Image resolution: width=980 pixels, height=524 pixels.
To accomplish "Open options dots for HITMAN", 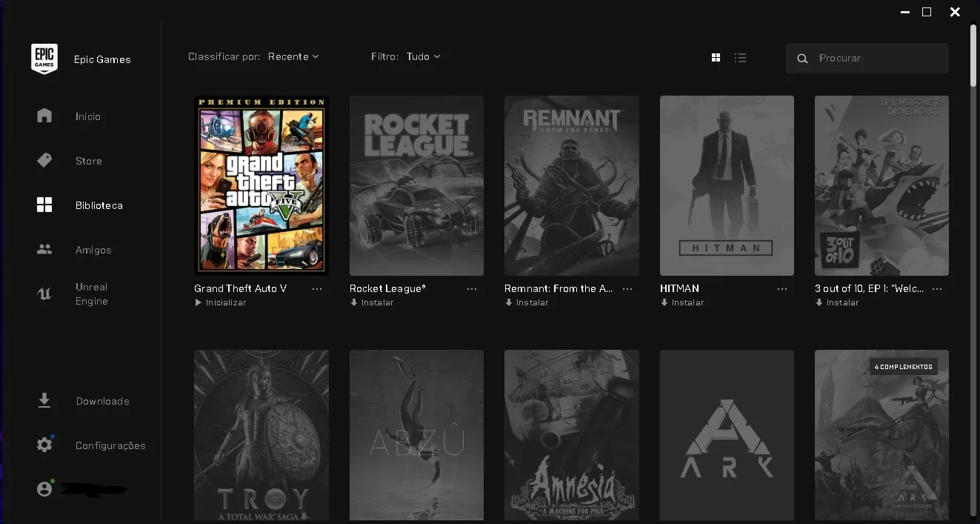I will [x=782, y=288].
